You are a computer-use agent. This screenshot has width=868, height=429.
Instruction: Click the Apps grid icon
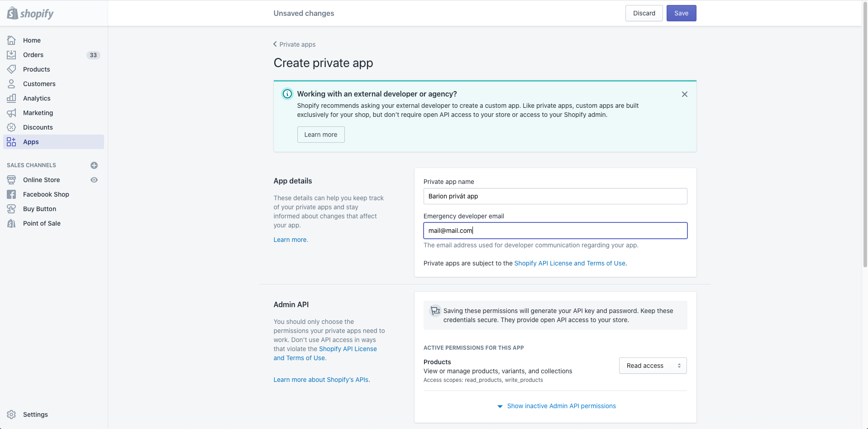[11, 142]
